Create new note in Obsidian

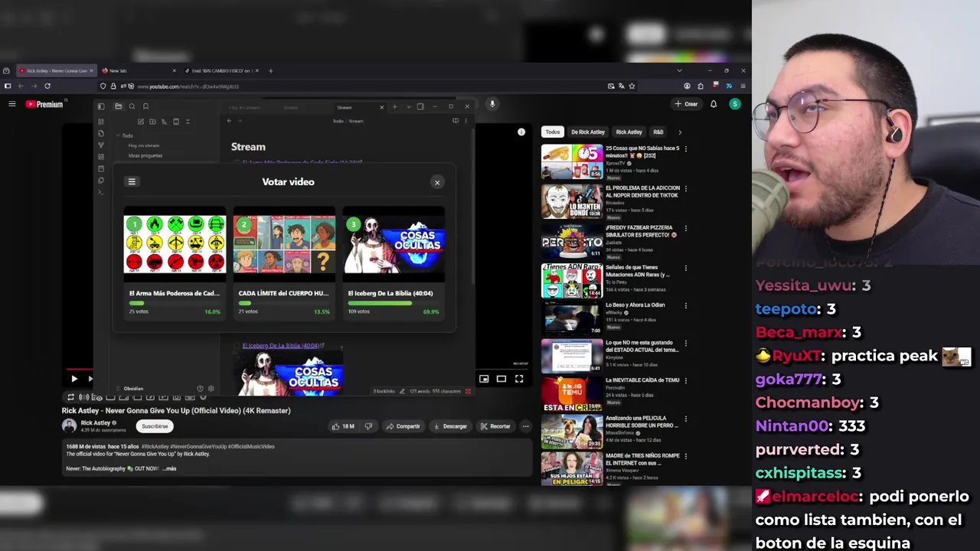coord(141,121)
